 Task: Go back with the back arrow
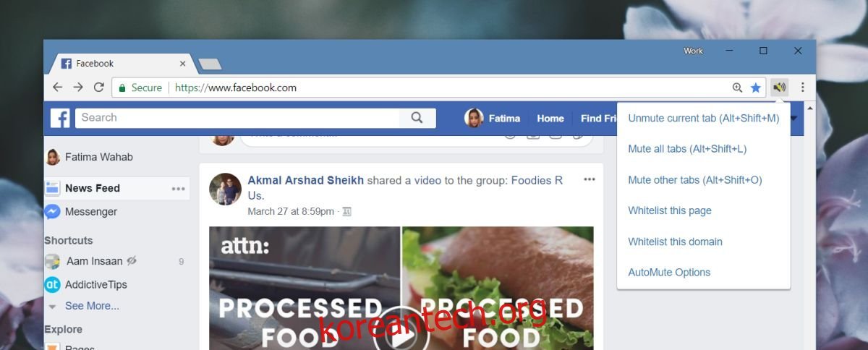58,87
